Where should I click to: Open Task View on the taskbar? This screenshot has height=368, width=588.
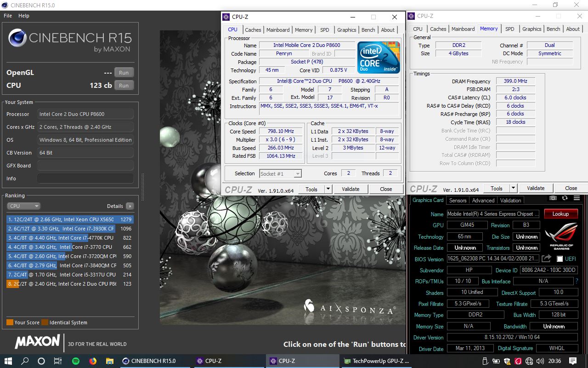(58, 361)
